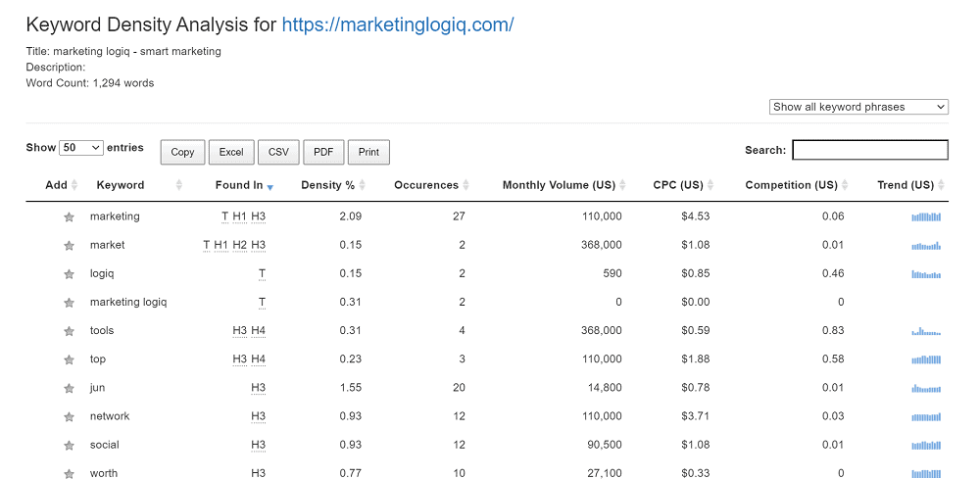
Task: Sort table by Occurences column
Action: pyautogui.click(x=431, y=185)
